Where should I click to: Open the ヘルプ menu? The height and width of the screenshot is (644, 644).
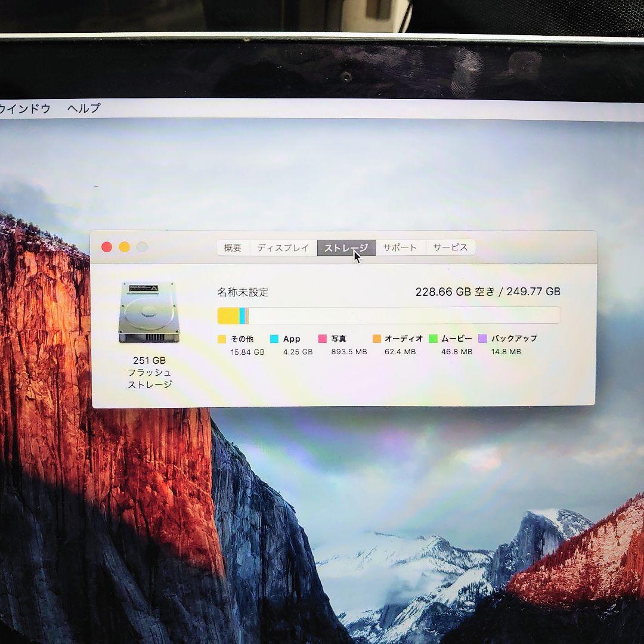click(83, 108)
